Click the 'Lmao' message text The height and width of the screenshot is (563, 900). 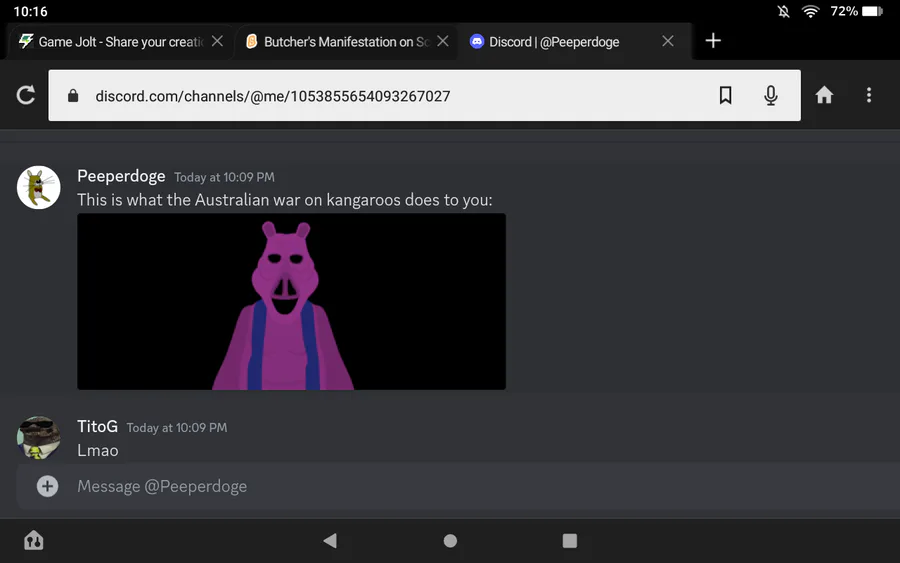tap(98, 451)
